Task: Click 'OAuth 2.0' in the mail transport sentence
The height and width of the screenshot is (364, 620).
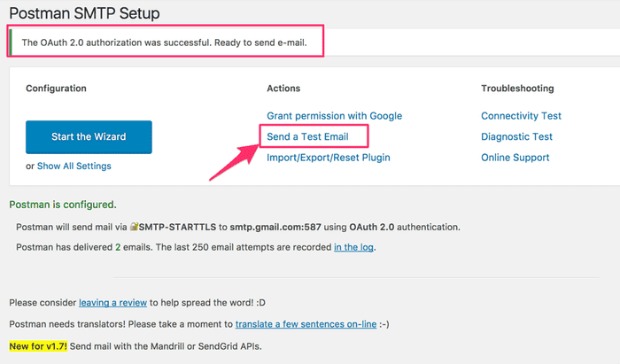Action: click(x=372, y=228)
